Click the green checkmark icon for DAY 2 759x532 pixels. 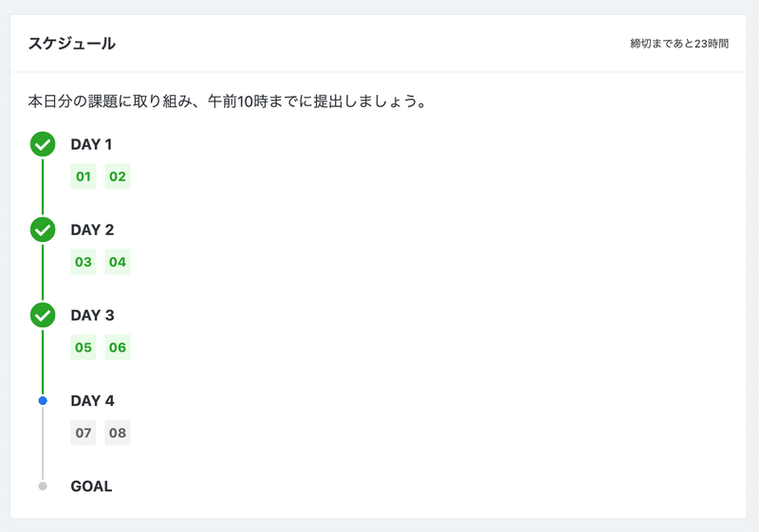click(x=43, y=229)
